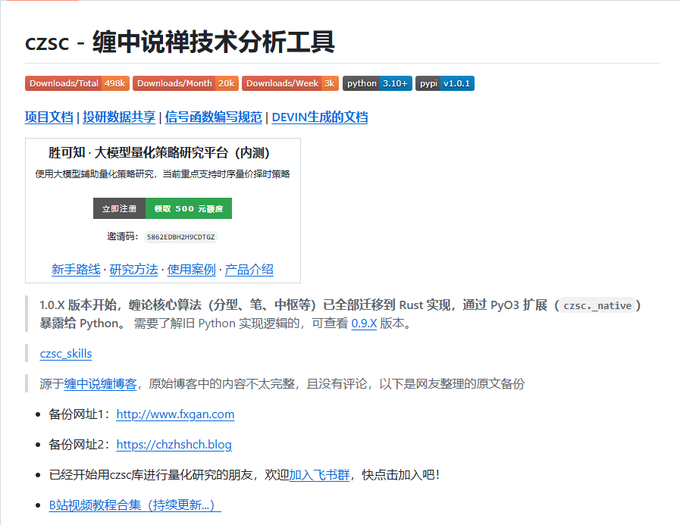Open the 使用案例 link
680x525 pixels.
(x=191, y=269)
